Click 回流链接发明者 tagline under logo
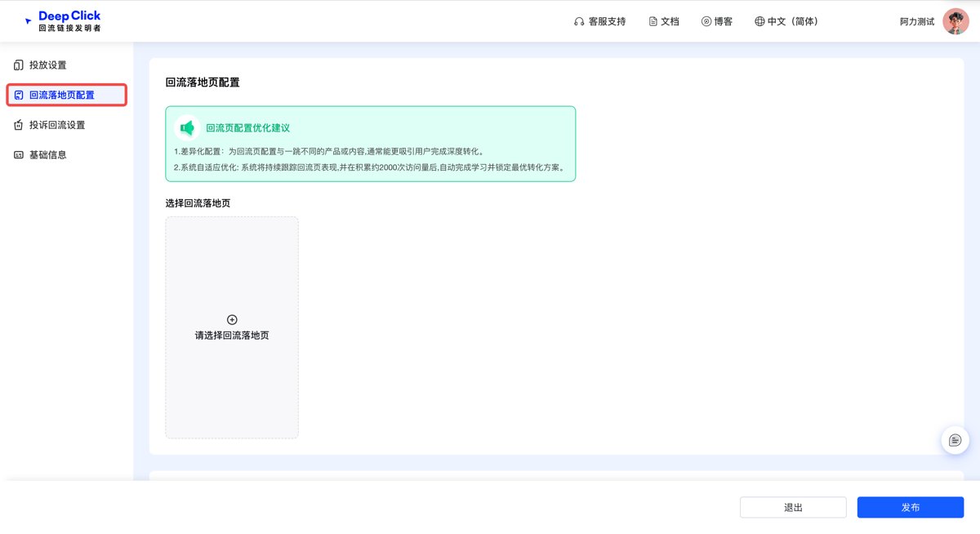 [x=70, y=29]
